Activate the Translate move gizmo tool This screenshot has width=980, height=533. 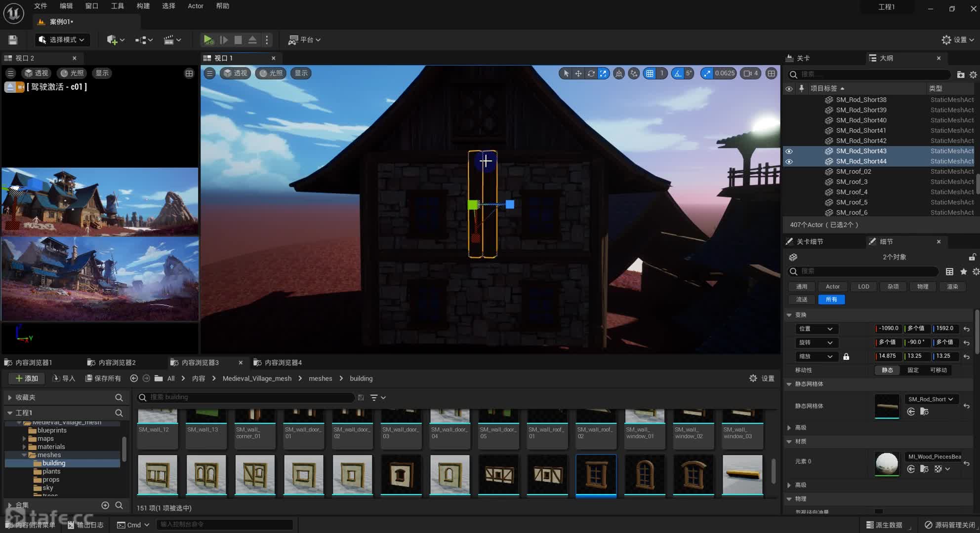pyautogui.click(x=578, y=74)
